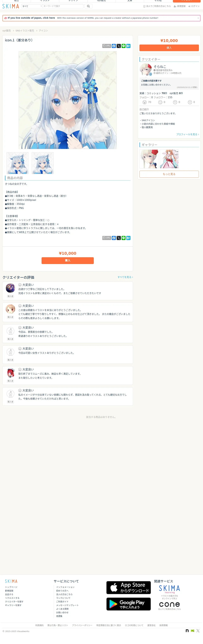The image size is (203, 644).
Task: Share on LINE via the lower share icon
Action: click(123, 238)
